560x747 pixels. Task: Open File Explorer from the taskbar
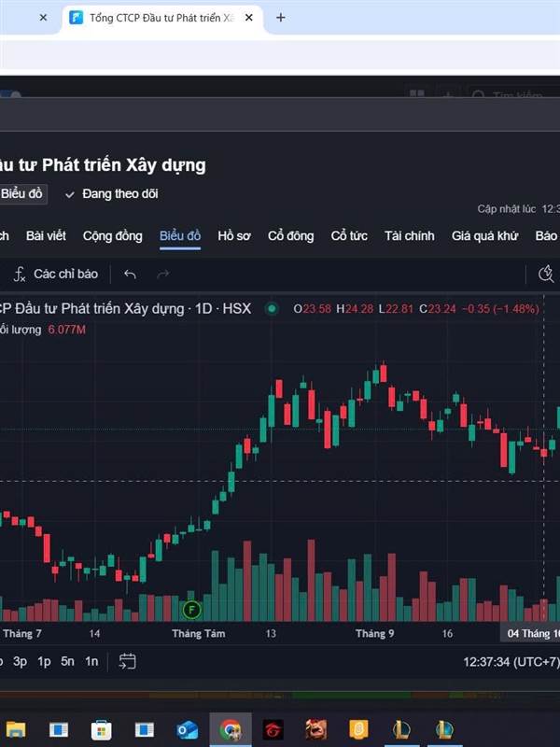[16, 729]
